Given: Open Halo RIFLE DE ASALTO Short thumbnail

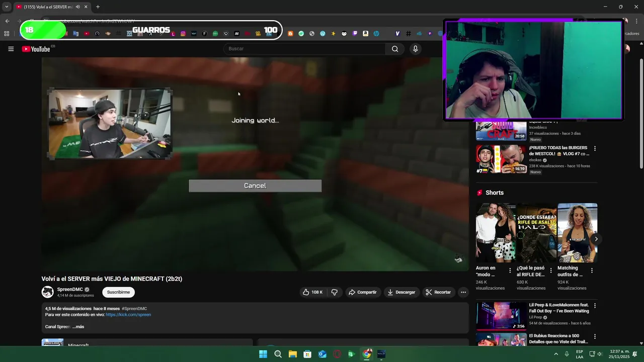Looking at the screenshot, I should click(536, 233).
